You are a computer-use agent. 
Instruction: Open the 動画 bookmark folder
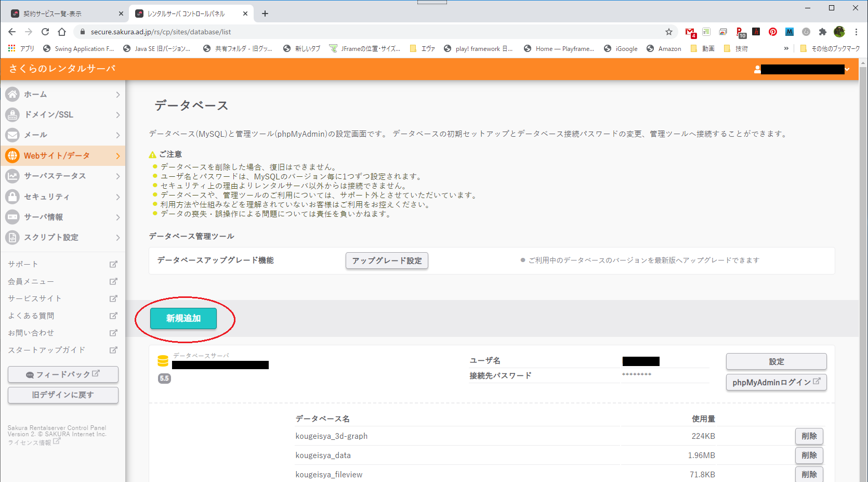coord(702,48)
